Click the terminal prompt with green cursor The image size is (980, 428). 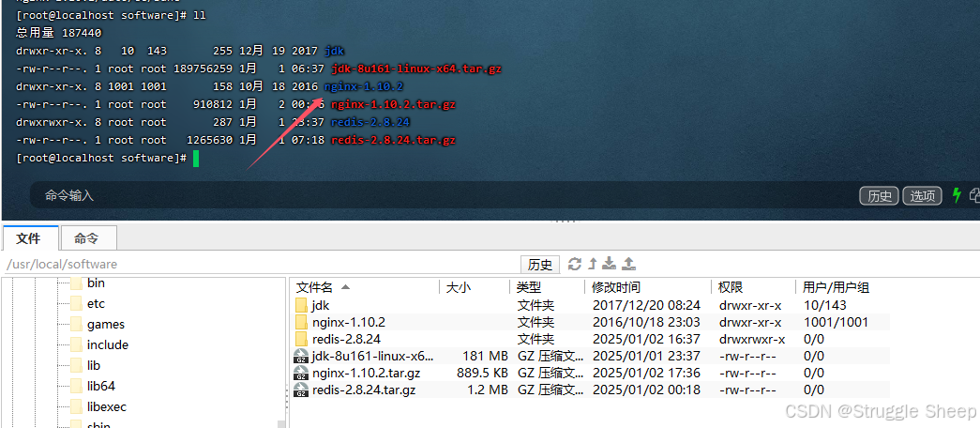[x=108, y=159]
